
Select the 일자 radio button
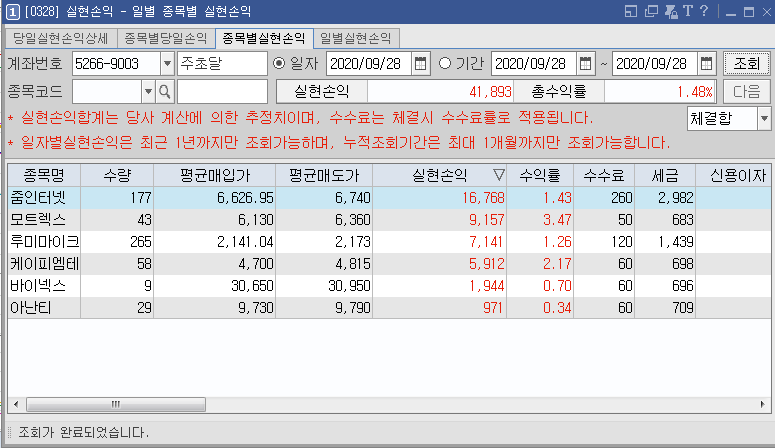click(x=279, y=63)
